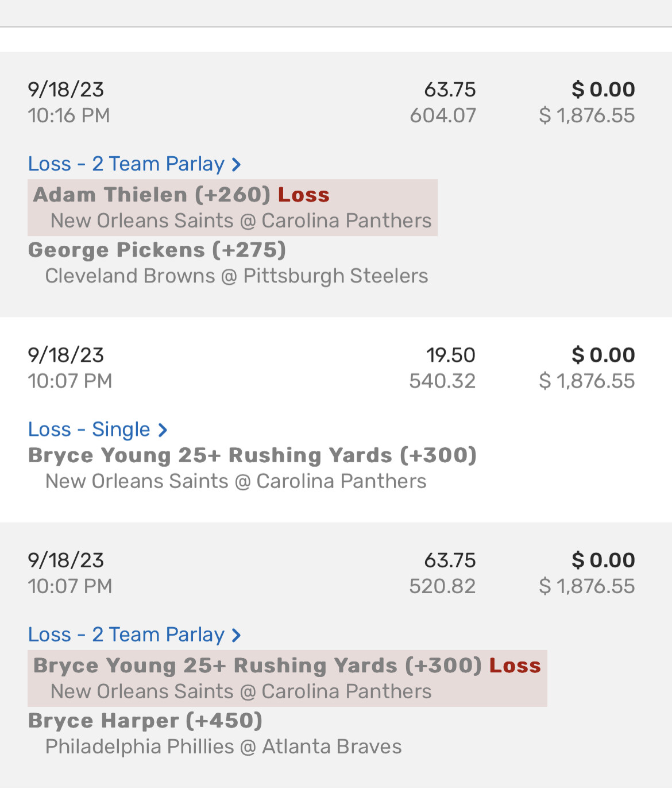Open the Loss - Single bet details link
Screen dimensions: 672x789
(x=89, y=430)
